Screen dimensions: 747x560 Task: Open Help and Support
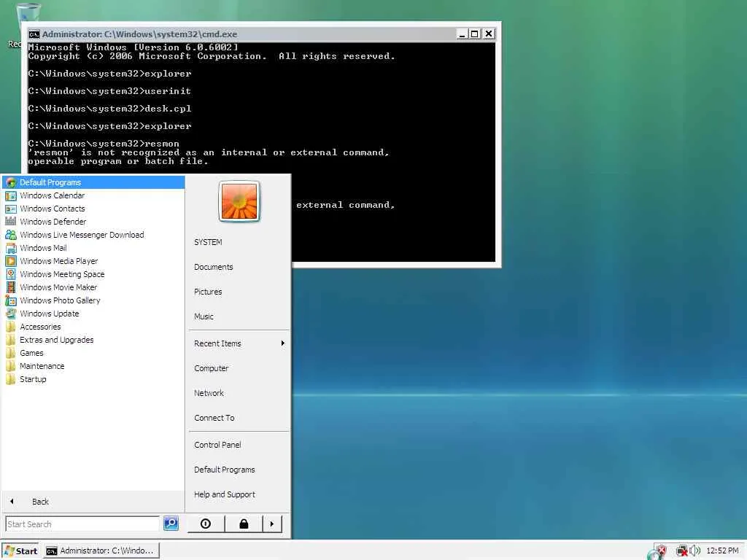[x=225, y=494]
